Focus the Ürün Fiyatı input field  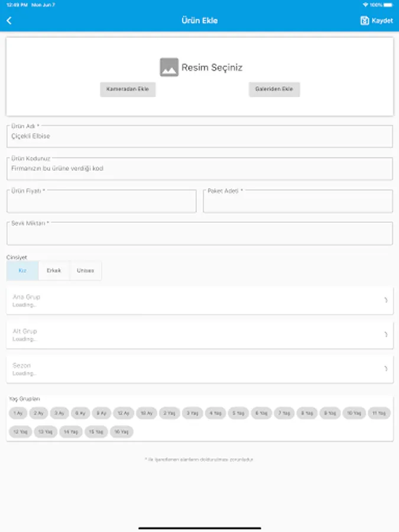[102, 201]
